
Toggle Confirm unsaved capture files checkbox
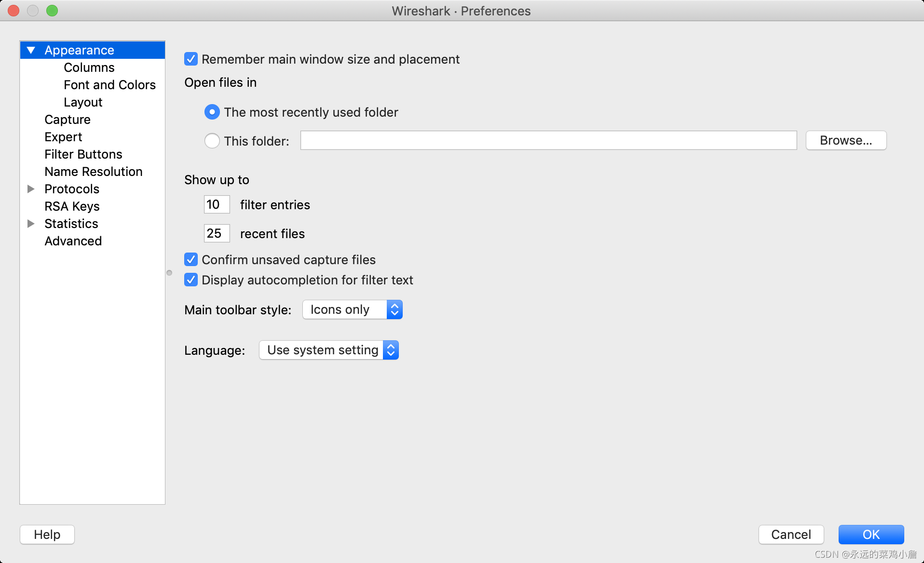coord(191,260)
